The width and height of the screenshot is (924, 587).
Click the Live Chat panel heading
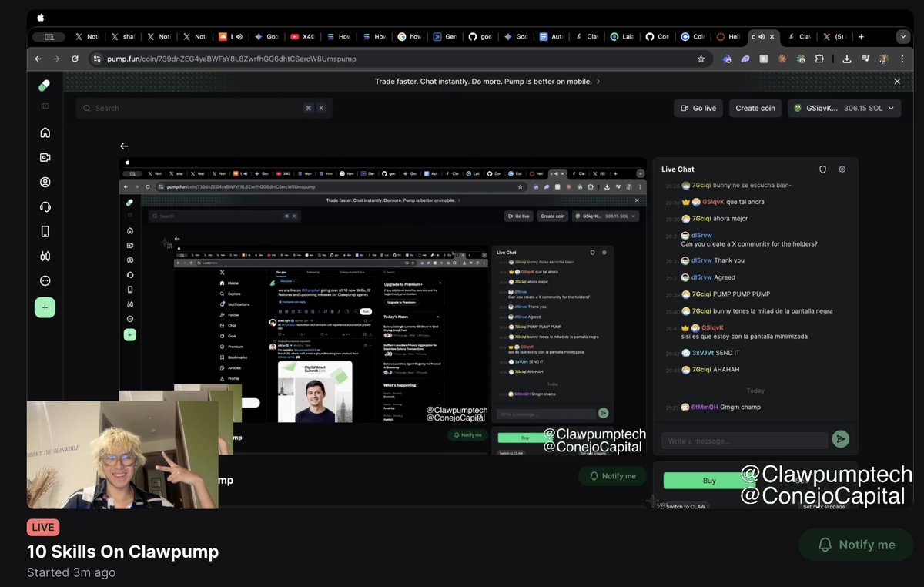tap(678, 169)
